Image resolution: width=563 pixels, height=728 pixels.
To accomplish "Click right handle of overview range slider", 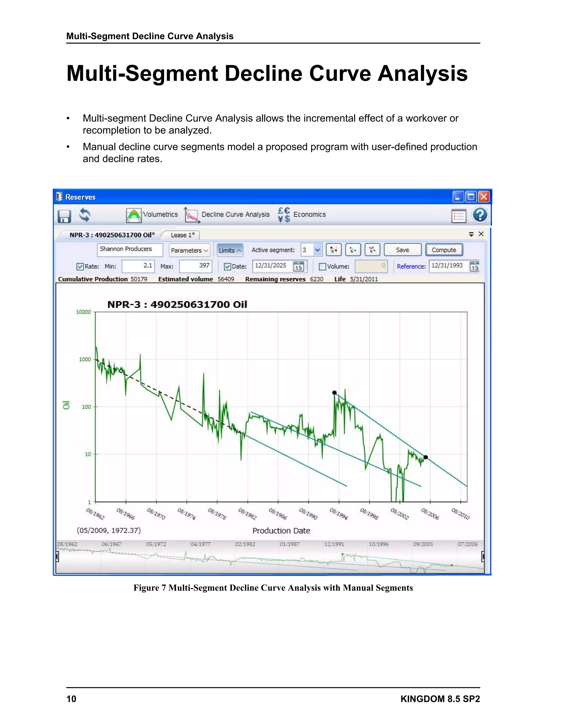I will point(483,556).
